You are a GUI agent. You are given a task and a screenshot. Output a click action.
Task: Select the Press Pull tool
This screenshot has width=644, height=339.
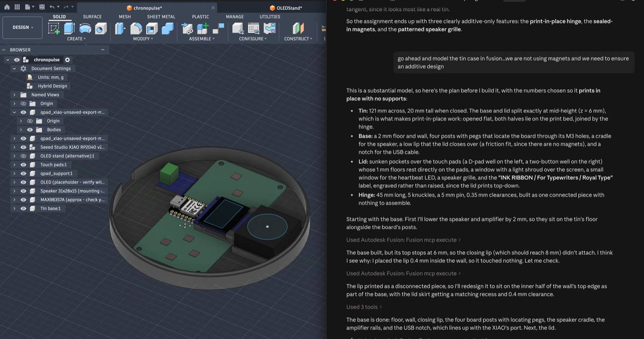click(x=120, y=29)
